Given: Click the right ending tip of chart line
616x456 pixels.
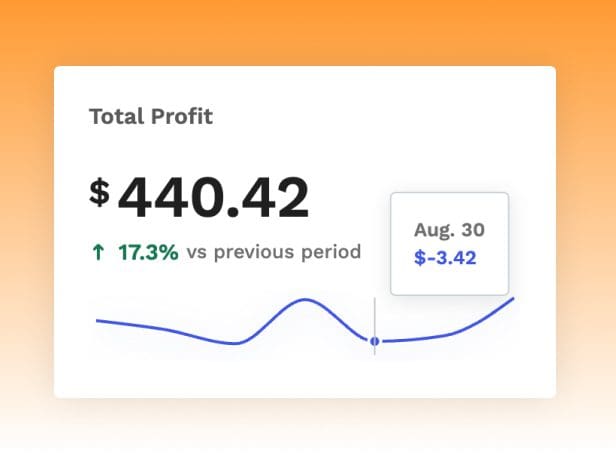Looking at the screenshot, I should 512,299.
